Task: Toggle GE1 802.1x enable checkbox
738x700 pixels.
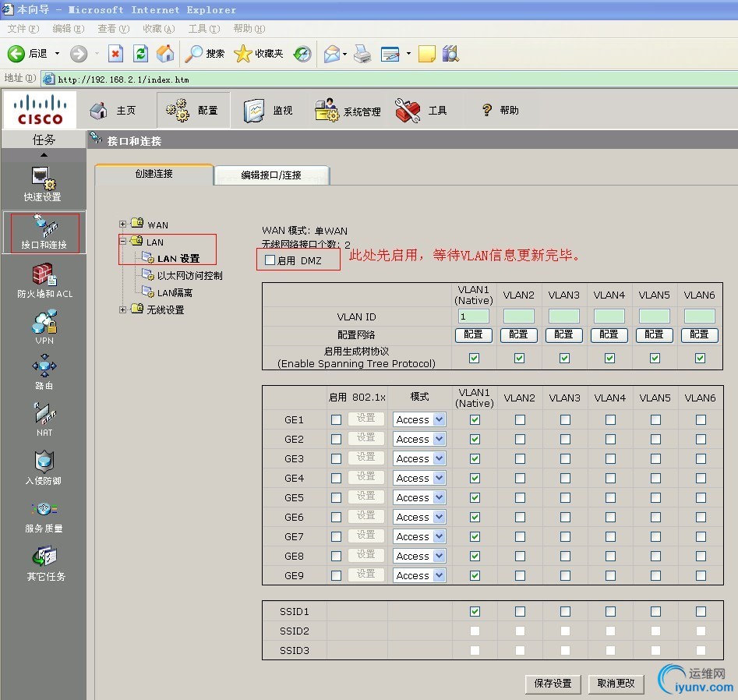Action: [336, 419]
